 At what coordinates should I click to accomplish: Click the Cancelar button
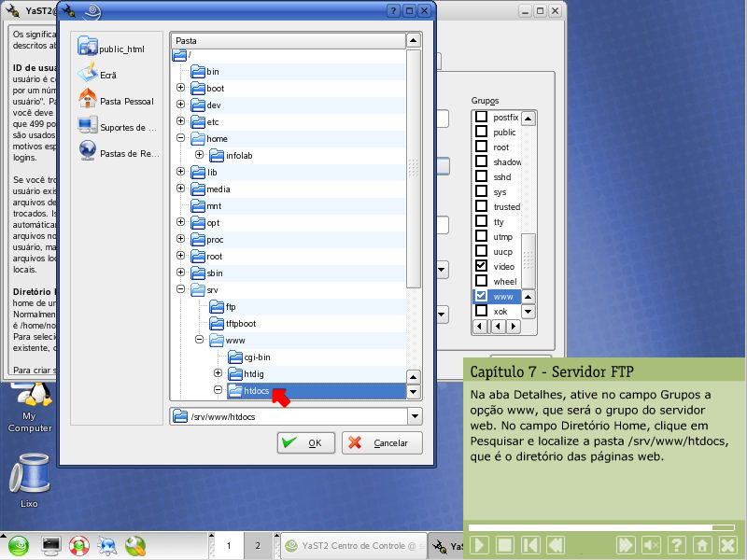pyautogui.click(x=381, y=442)
